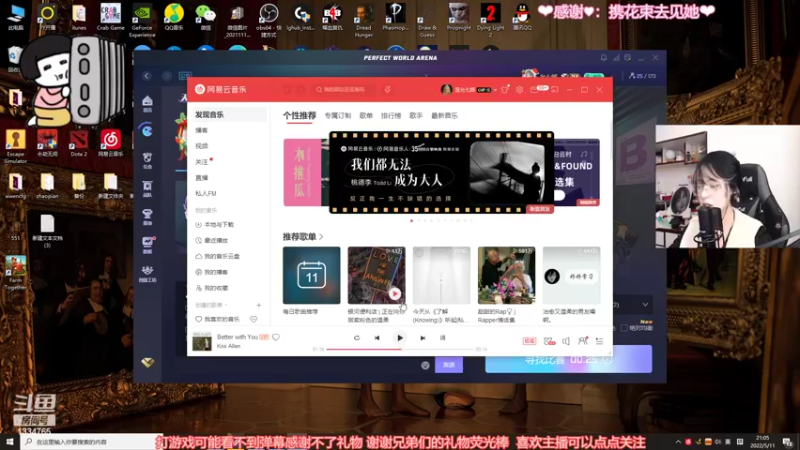Open the sound effects icon
Viewport: 800px width, 450px height.
549,341
